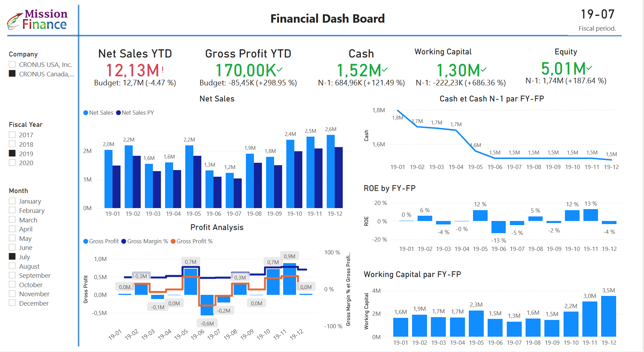Toggle fiscal year 2019 checkbox
Image resolution: width=644 pixels, height=352 pixels.
point(12,153)
